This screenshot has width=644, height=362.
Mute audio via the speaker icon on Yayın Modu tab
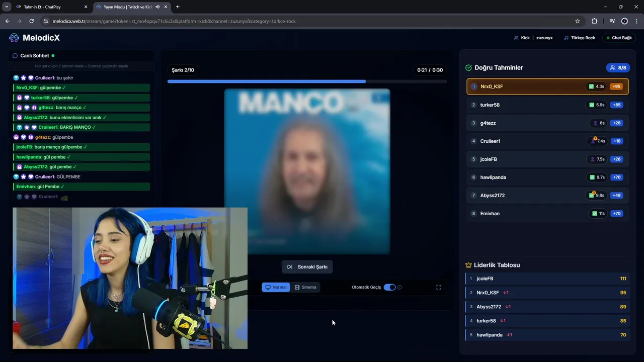[157, 7]
